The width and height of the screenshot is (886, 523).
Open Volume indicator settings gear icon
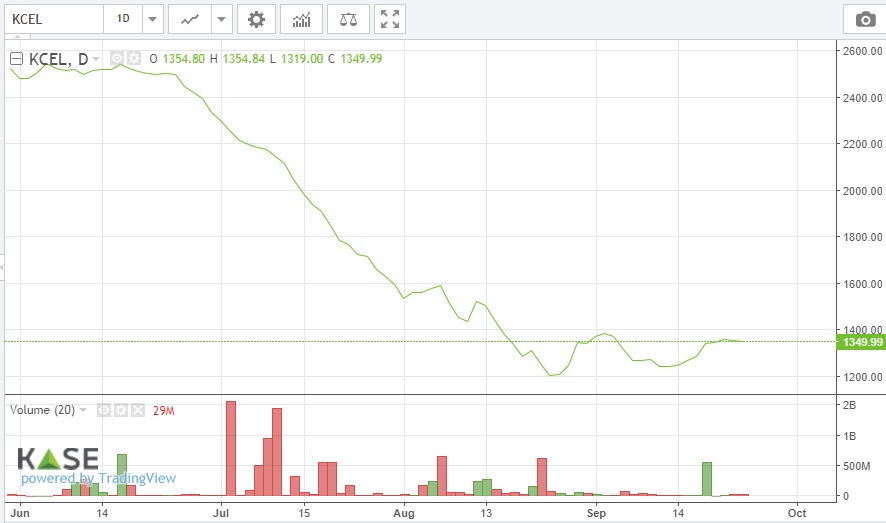pyautogui.click(x=121, y=410)
